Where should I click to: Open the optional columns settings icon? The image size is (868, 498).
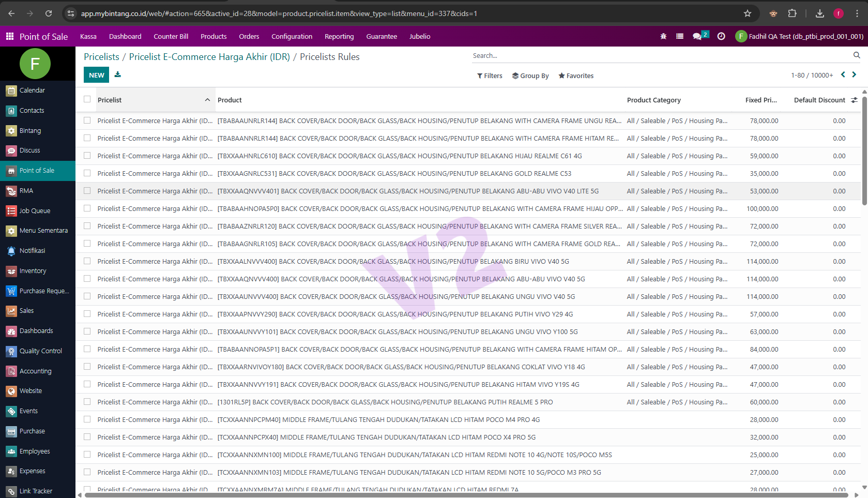pos(854,100)
